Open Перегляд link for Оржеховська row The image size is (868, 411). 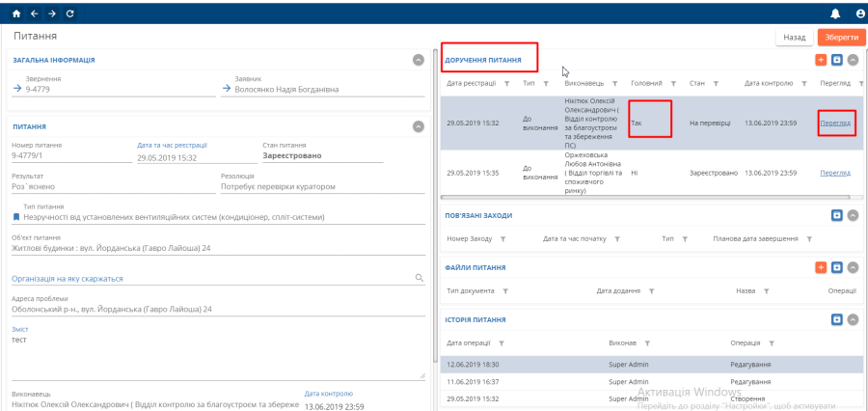835,173
